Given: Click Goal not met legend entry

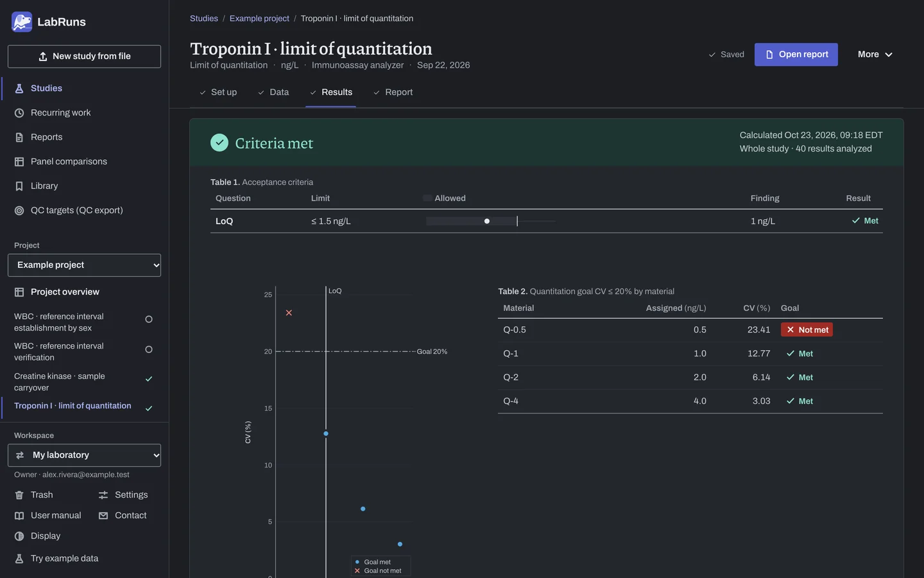Looking at the screenshot, I should (x=378, y=571).
